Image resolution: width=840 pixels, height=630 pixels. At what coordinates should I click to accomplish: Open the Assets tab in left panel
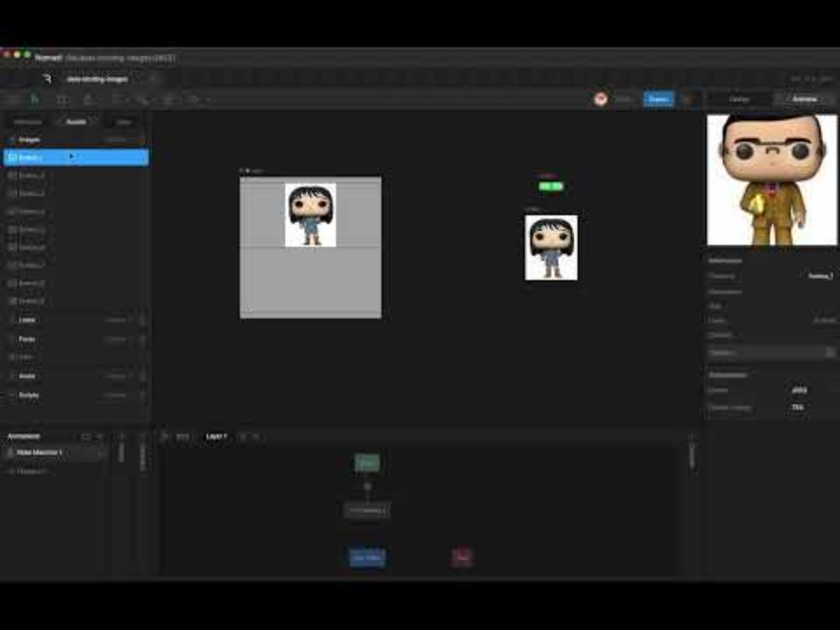point(76,122)
